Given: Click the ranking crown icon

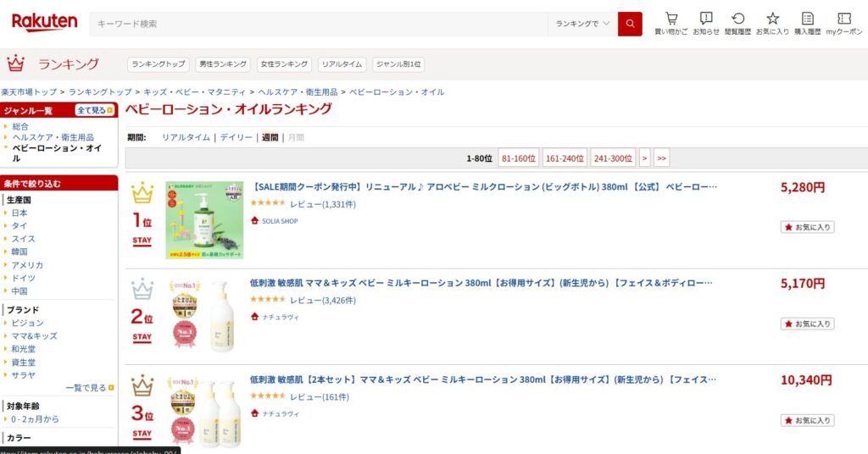Looking at the screenshot, I should click(15, 64).
